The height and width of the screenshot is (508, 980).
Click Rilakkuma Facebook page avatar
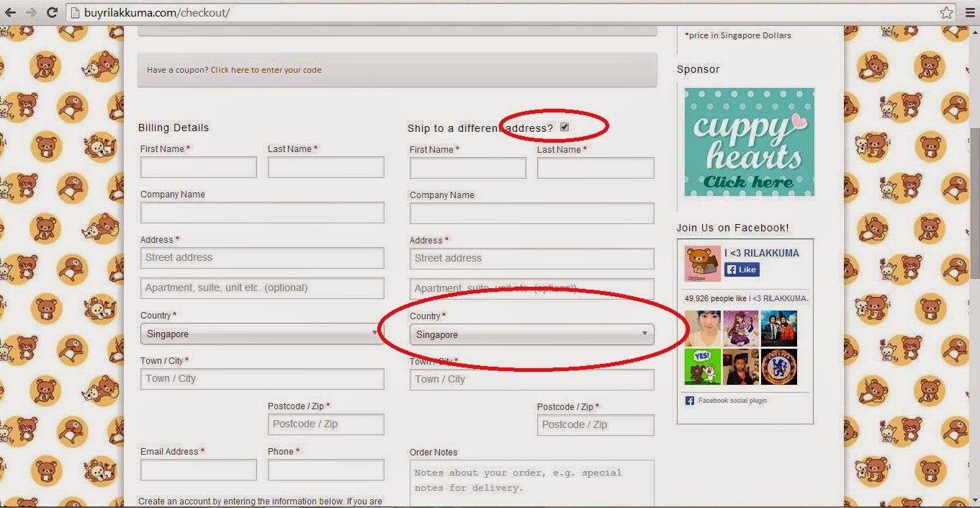point(702,264)
